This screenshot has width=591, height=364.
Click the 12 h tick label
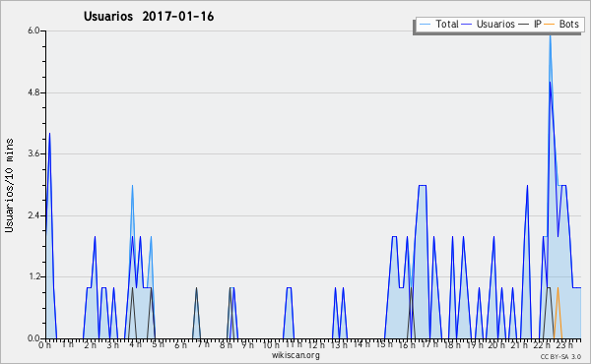point(316,344)
